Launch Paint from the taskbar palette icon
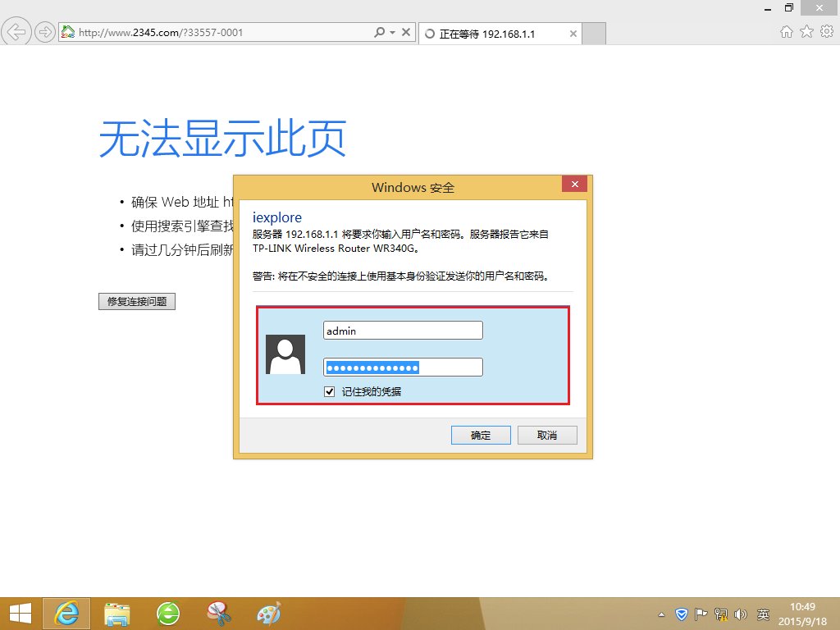Viewport: 840px width, 630px height. [268, 613]
